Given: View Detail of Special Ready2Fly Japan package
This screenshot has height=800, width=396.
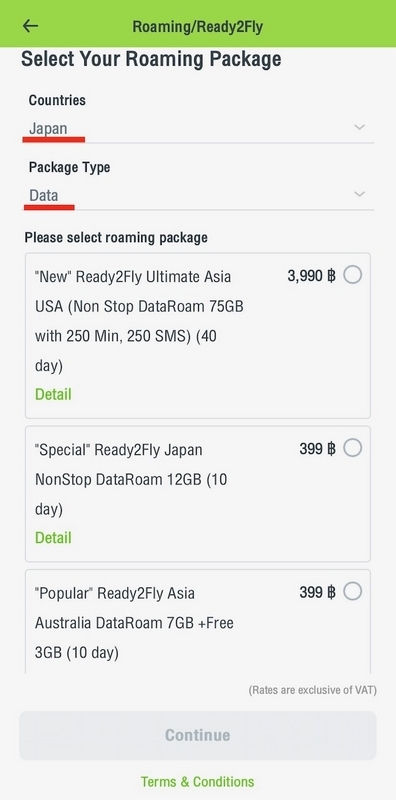Looking at the screenshot, I should click(x=53, y=538).
